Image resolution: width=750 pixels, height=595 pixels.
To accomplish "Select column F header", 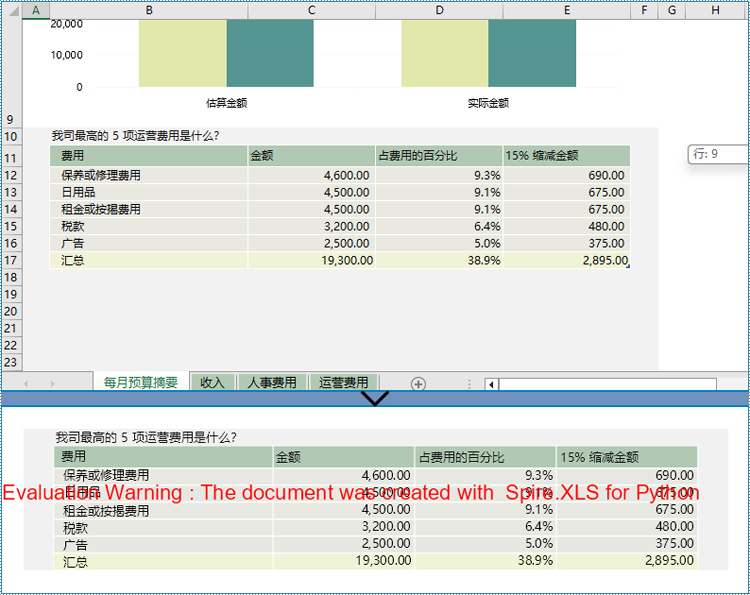I will pos(644,10).
